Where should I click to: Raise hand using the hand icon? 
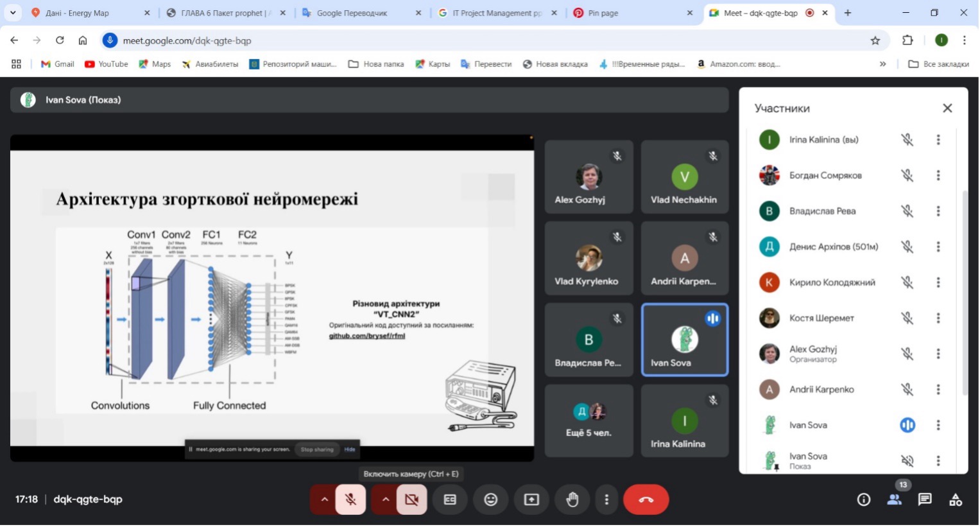click(x=572, y=500)
